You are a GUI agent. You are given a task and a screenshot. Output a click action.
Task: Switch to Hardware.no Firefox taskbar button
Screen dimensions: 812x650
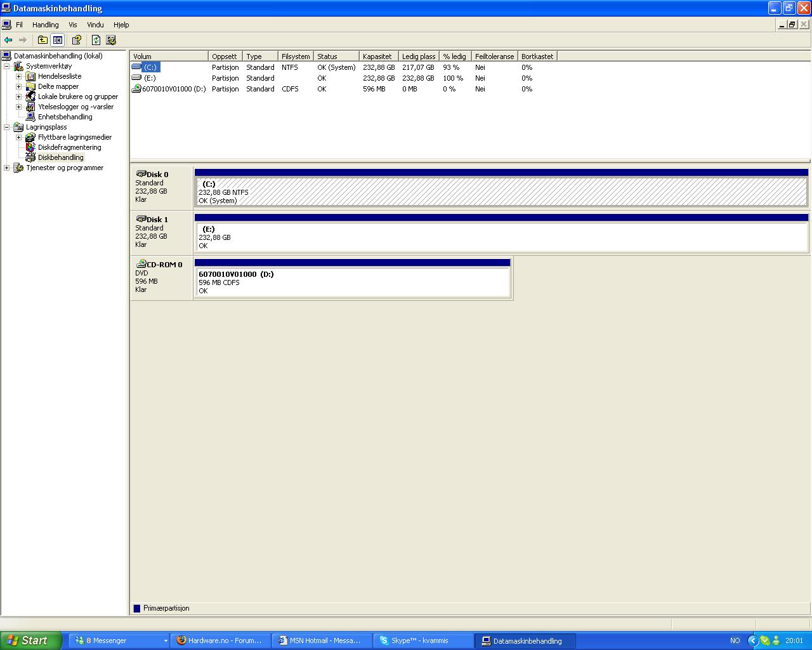pyautogui.click(x=220, y=640)
